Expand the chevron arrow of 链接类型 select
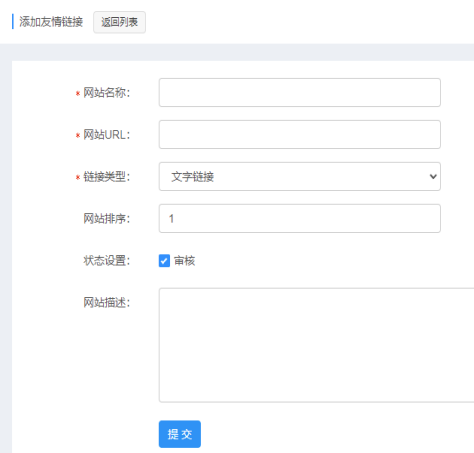This screenshot has height=453, width=474. point(433,177)
